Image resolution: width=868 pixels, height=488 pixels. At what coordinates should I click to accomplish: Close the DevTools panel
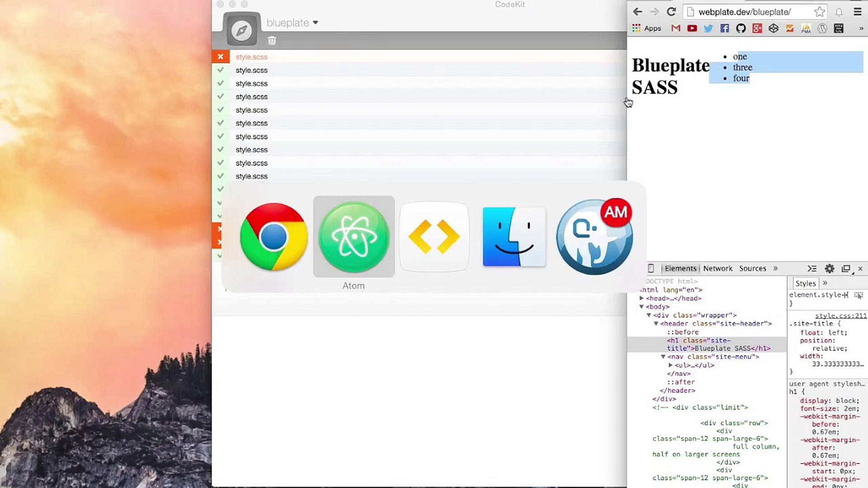click(860, 269)
